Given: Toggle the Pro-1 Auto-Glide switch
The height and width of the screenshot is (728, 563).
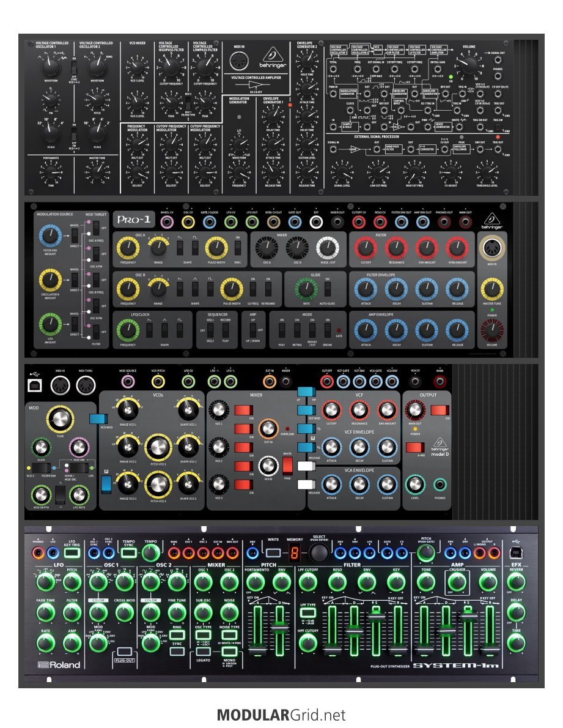Looking at the screenshot, I should pyautogui.click(x=328, y=289).
